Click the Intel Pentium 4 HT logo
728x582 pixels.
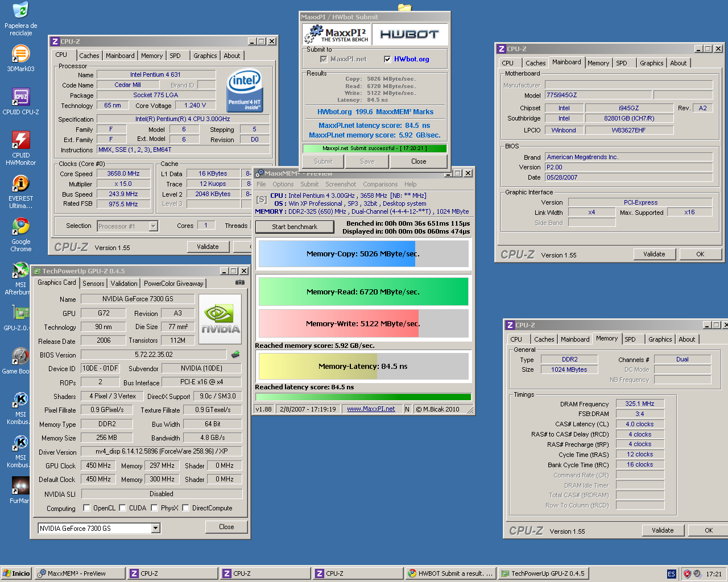point(245,91)
